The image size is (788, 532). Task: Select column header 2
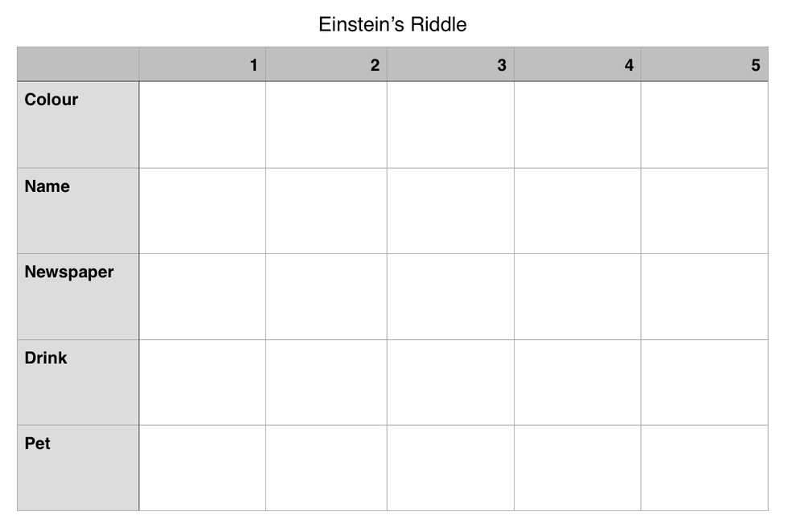point(326,65)
